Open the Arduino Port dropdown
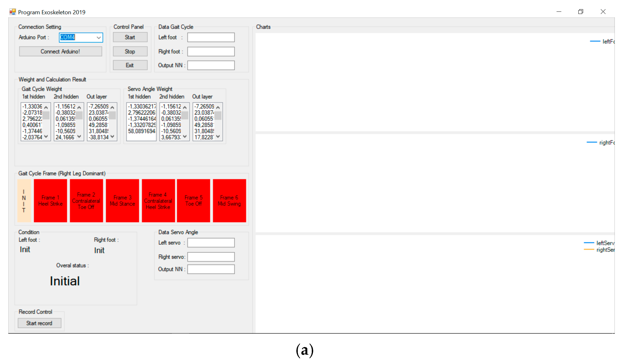628x364 pixels. coord(99,38)
